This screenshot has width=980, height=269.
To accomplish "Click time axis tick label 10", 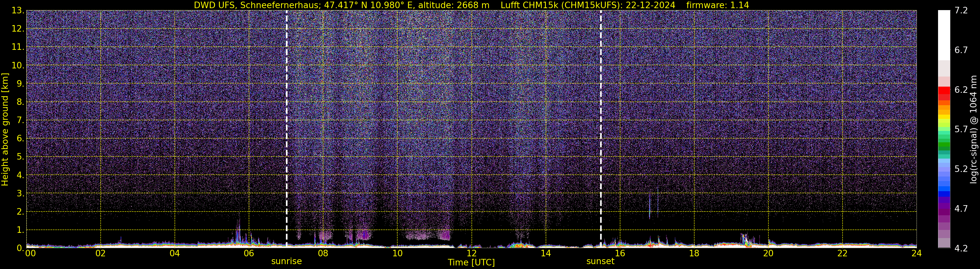I will click(397, 254).
